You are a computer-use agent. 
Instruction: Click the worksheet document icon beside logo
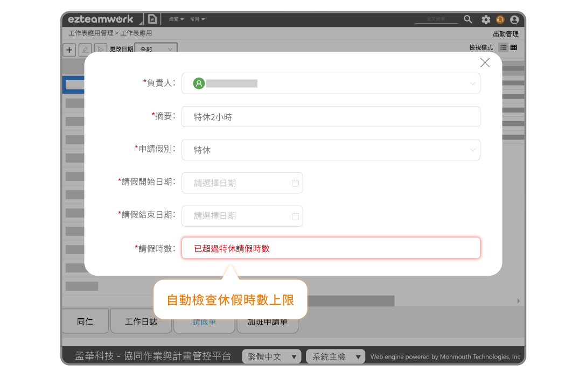[x=152, y=19]
